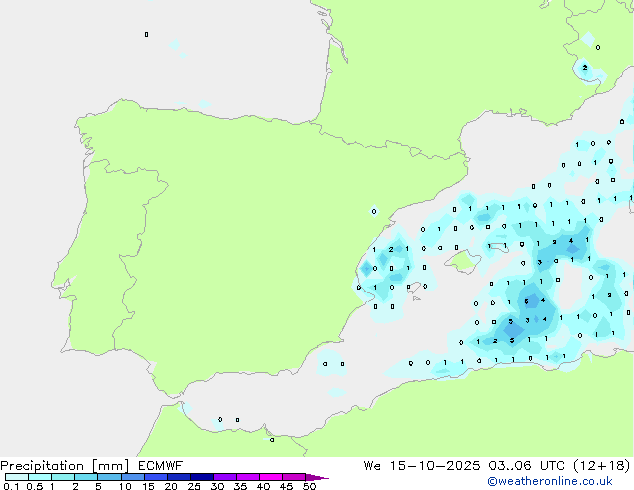Click the over-50 arrow tip of legend
Image resolution: width=634 pixels, height=490 pixels.
click(317, 477)
